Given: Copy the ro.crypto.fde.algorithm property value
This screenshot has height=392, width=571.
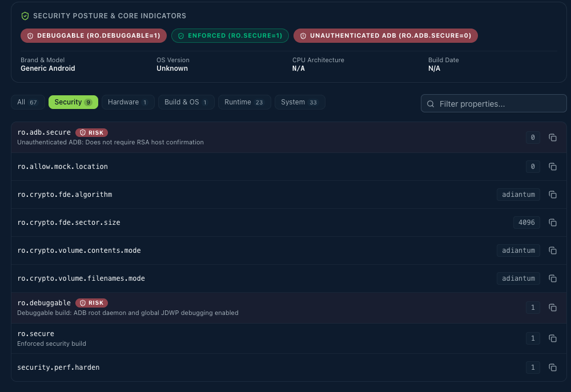Looking at the screenshot, I should click(x=552, y=195).
